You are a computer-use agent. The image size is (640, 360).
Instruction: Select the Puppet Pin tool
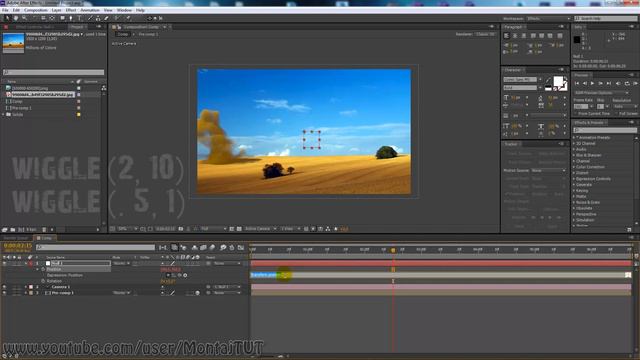coord(128,18)
